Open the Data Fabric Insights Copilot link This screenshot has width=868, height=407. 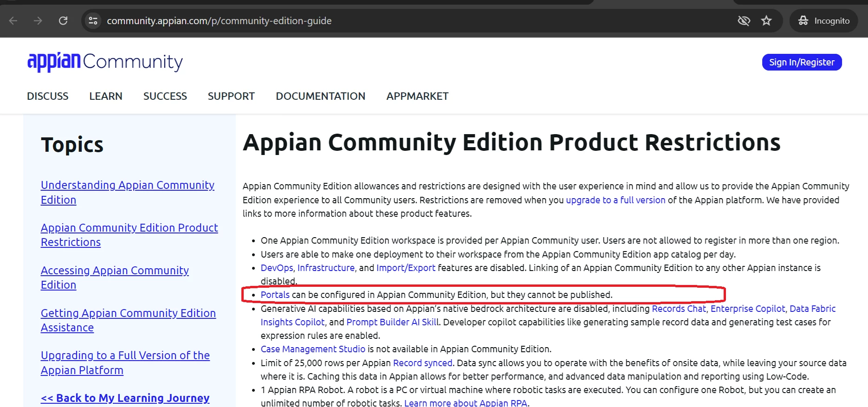pyautogui.click(x=548, y=316)
